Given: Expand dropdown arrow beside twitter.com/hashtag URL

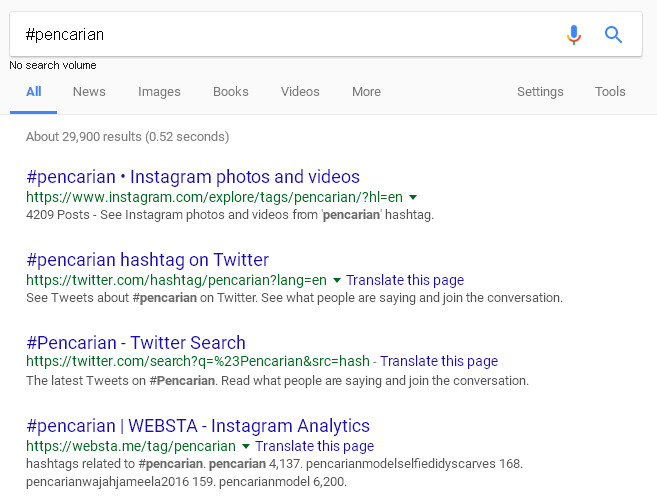Looking at the screenshot, I should (x=337, y=280).
